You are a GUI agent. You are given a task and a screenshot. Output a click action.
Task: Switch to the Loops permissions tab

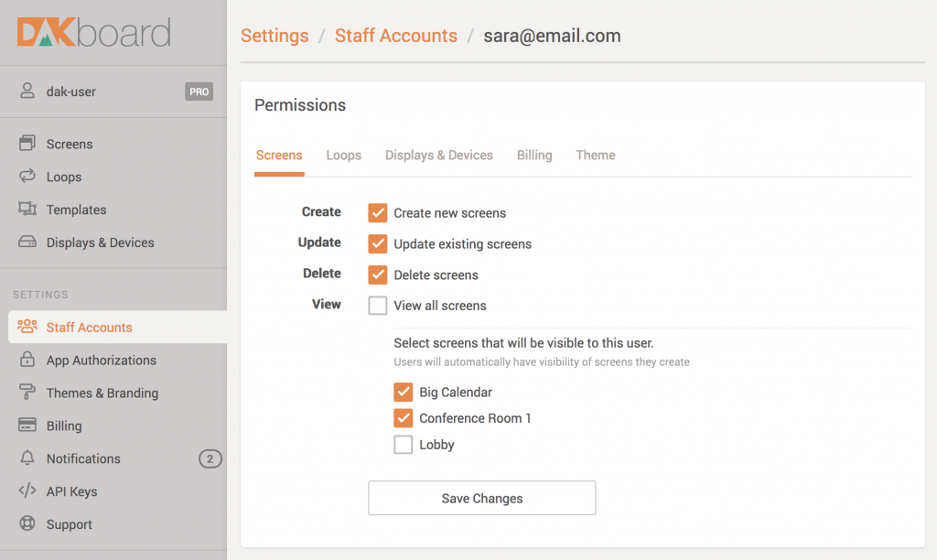coord(344,156)
